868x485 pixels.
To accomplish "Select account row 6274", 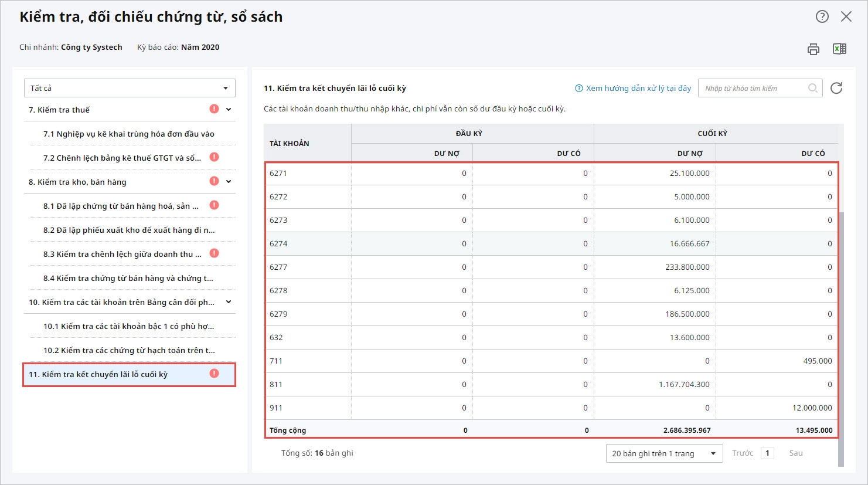I will coord(551,243).
